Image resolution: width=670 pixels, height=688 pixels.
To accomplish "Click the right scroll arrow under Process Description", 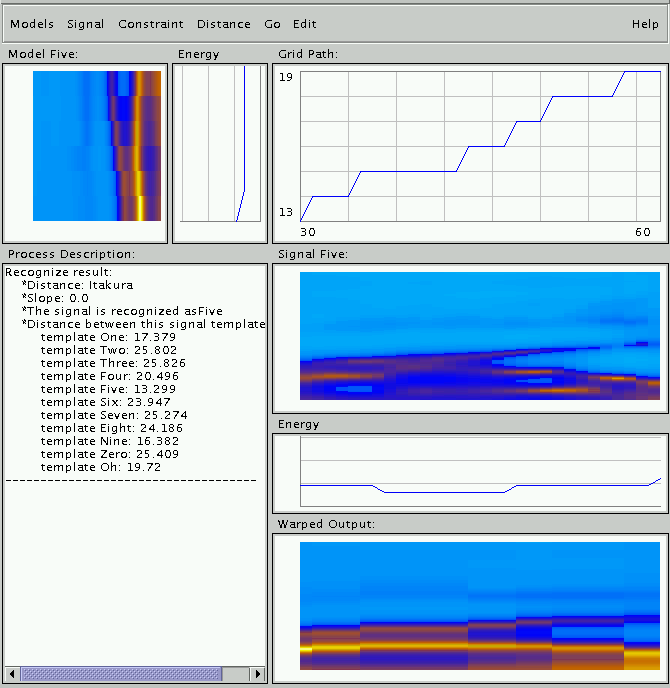I will point(257,674).
